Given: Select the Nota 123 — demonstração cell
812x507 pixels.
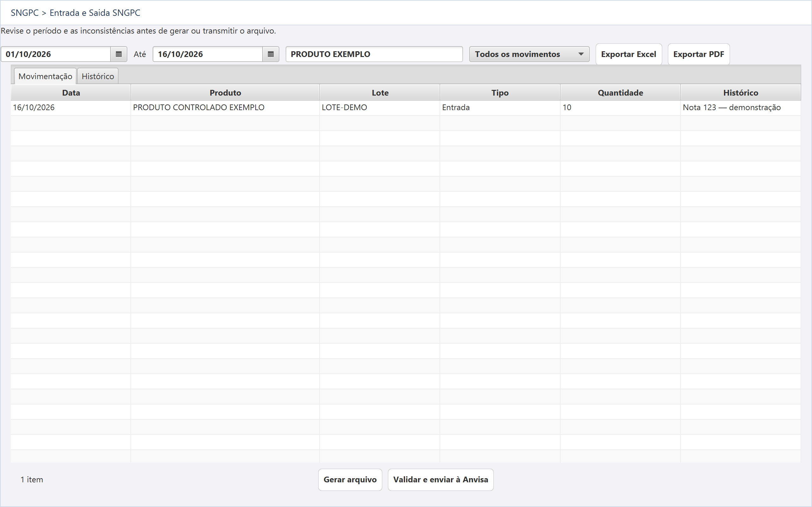Looking at the screenshot, I should tap(740, 108).
